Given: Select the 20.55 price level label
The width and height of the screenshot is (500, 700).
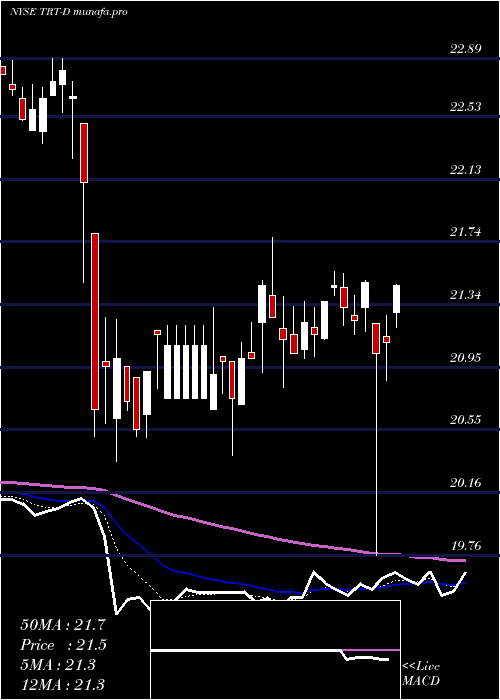Looking at the screenshot, I should pyautogui.click(x=466, y=420).
